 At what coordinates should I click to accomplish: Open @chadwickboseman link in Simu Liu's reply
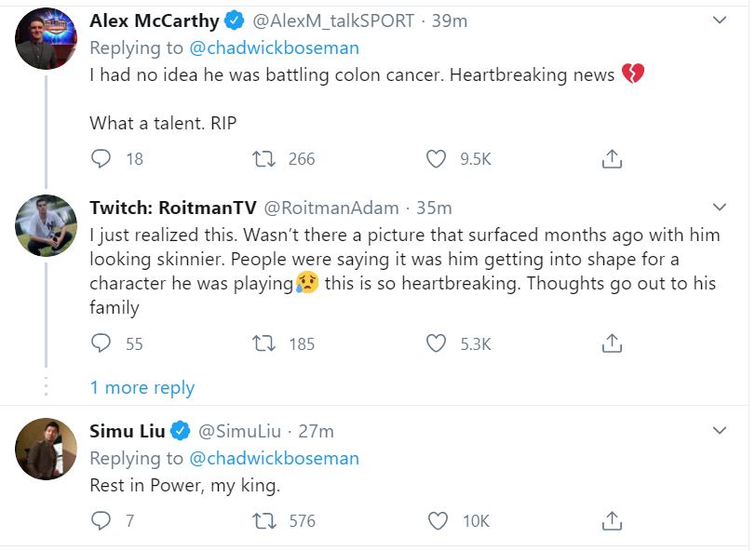(274, 458)
